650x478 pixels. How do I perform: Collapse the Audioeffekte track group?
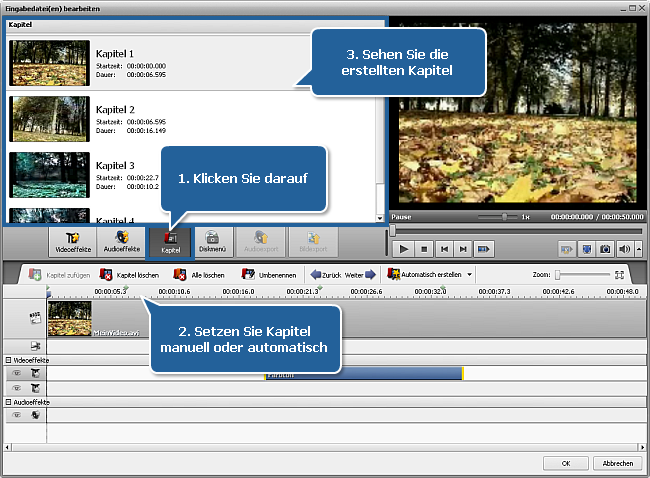point(8,402)
